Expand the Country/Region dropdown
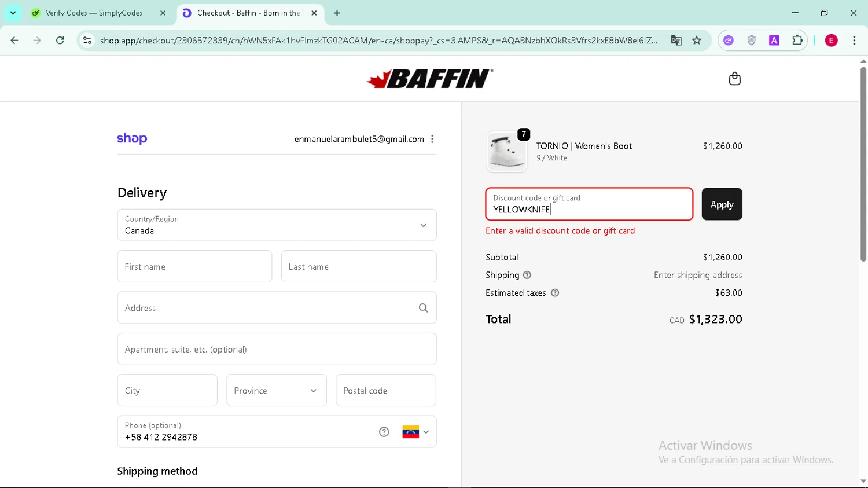This screenshot has width=868, height=488. [277, 225]
